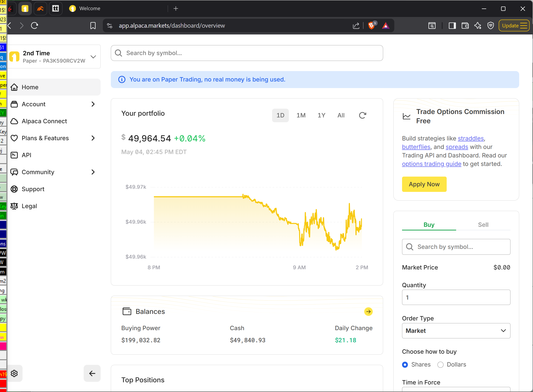Open browser search tabs icon
Image resolution: width=533 pixels, height=392 pixels.
tap(432, 25)
